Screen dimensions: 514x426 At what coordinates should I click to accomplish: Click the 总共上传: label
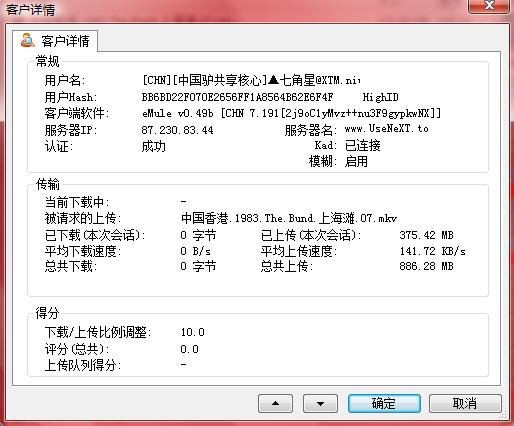click(287, 266)
